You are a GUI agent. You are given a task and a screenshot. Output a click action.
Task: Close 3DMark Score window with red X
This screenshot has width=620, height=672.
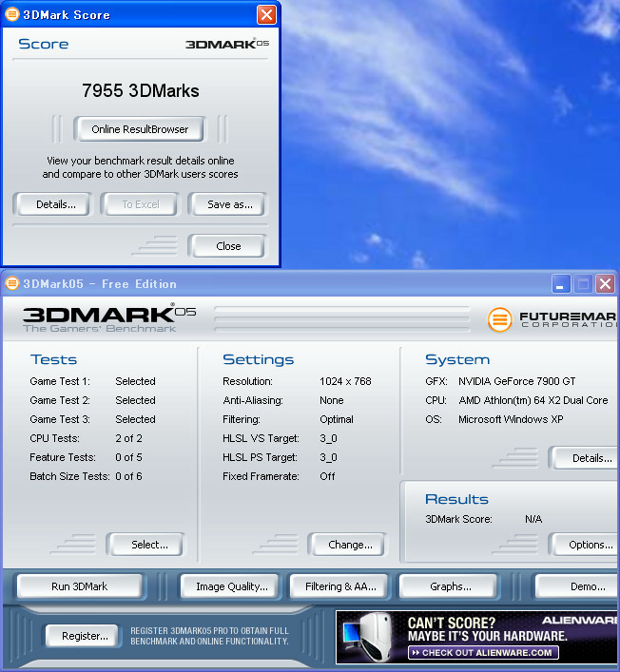pyautogui.click(x=266, y=15)
